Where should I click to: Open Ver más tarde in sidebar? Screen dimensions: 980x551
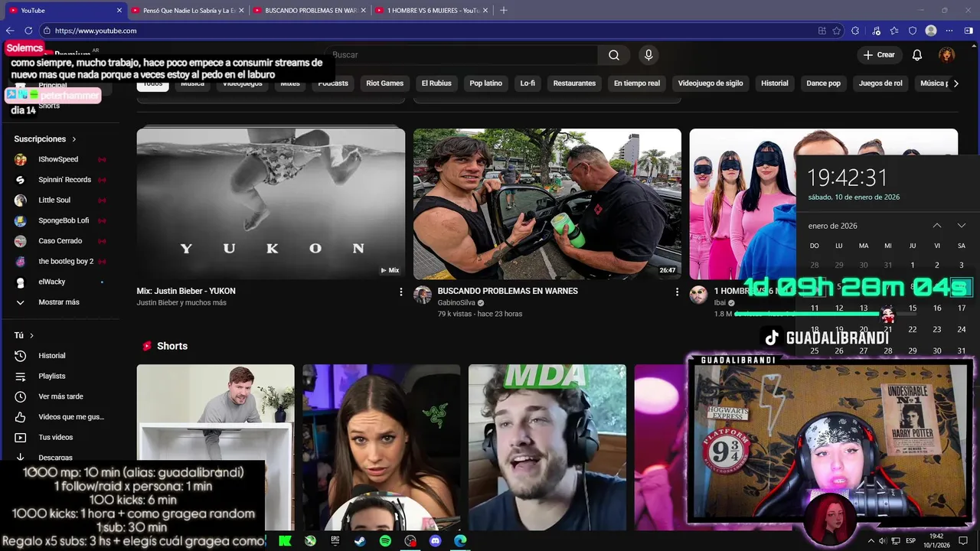coord(60,396)
